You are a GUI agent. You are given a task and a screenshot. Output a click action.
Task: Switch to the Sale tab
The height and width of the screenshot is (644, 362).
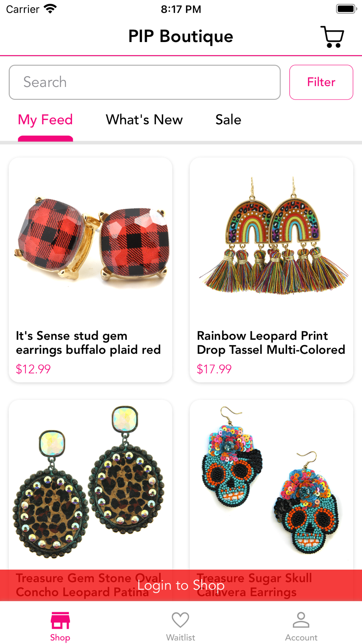tap(228, 120)
